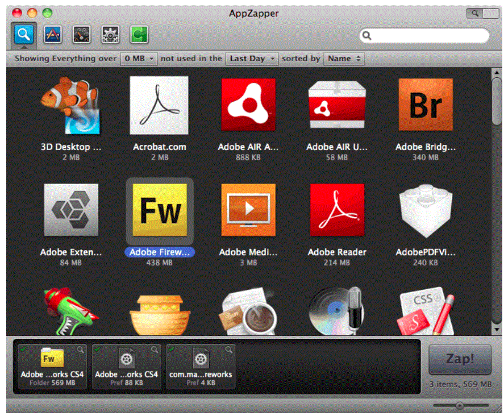Click the Acrobat.com name label

pyautogui.click(x=160, y=147)
